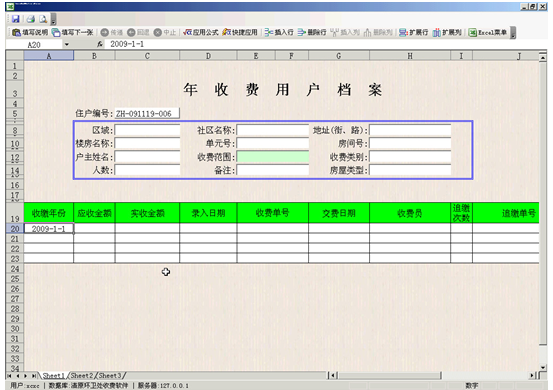
Task: Click 插入行 insert row icon
Action: (279, 32)
